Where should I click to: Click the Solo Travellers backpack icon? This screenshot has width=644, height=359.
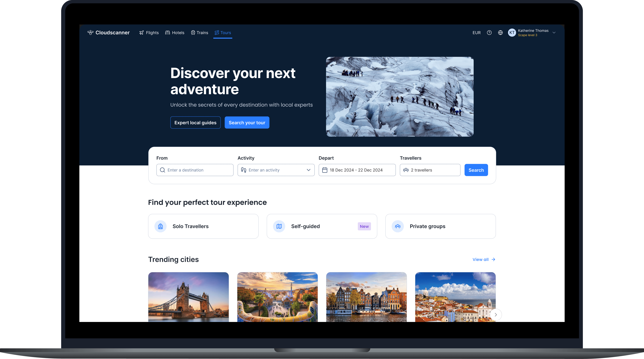click(x=161, y=226)
